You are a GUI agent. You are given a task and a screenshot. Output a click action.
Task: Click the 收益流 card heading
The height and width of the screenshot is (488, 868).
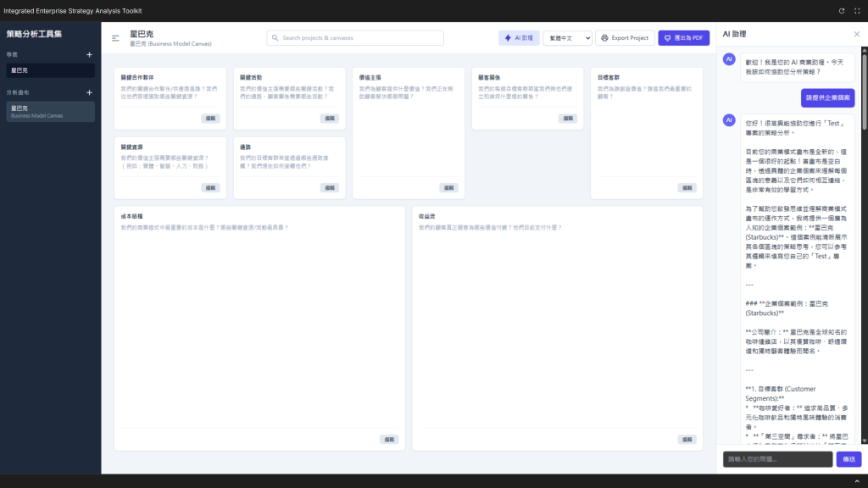coord(427,216)
